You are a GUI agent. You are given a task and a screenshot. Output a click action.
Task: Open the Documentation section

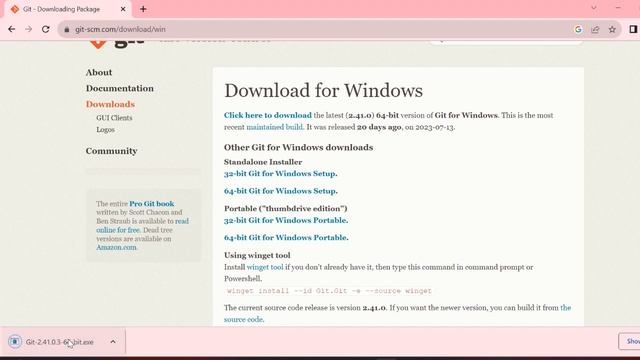[120, 88]
